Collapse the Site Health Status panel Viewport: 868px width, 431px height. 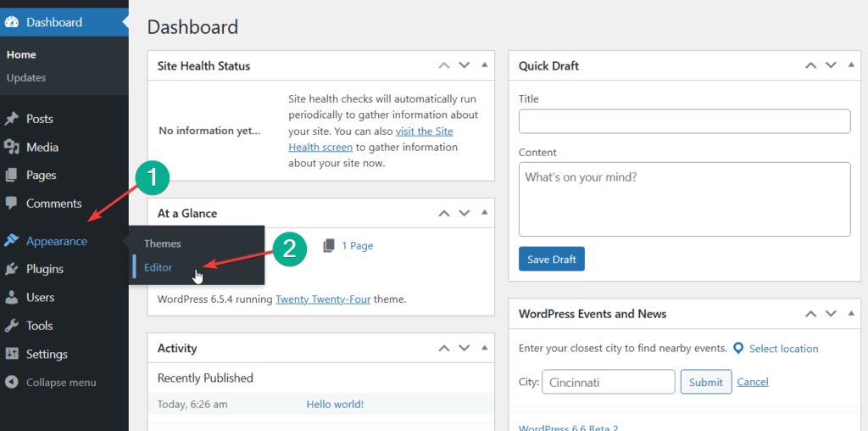point(484,65)
